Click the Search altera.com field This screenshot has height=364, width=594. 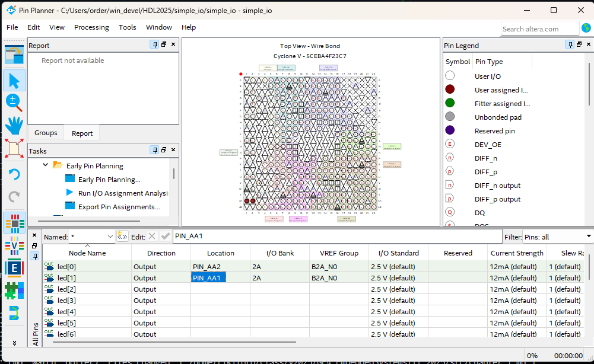(x=540, y=29)
